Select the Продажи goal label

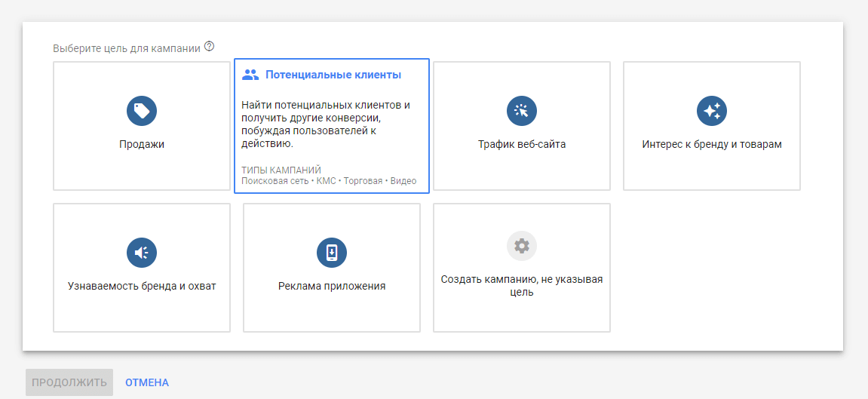[142, 144]
